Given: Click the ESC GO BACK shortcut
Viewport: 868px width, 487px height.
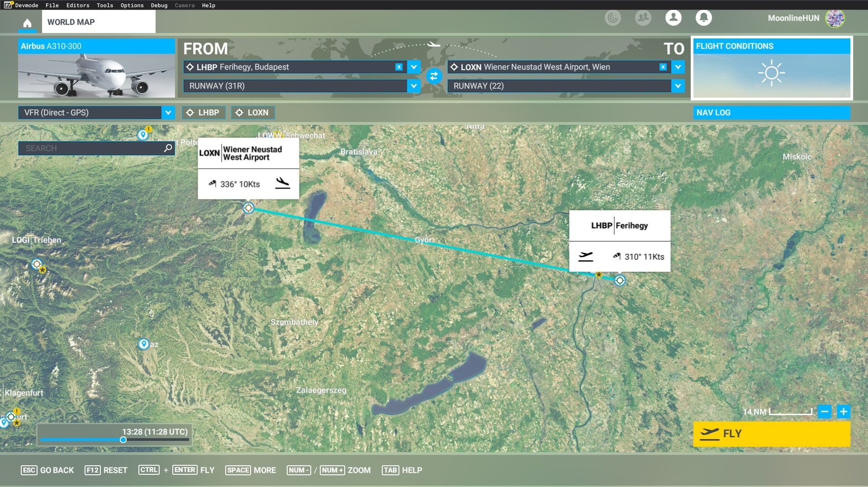Looking at the screenshot, I should click(47, 470).
